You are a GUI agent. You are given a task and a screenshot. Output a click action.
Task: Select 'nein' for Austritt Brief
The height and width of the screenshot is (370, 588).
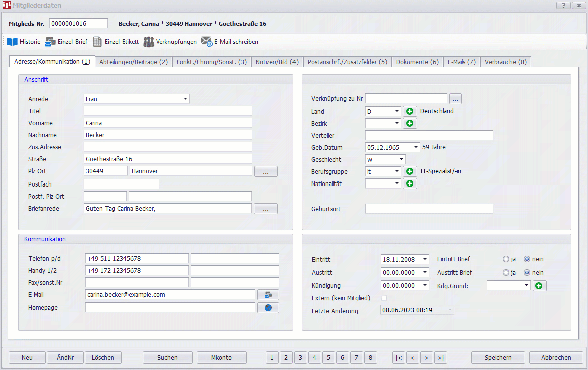(527, 273)
